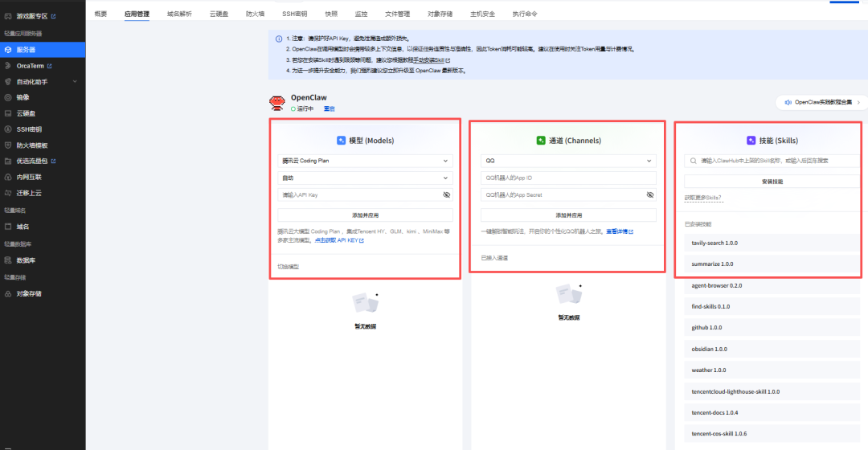Screen dimensions: 868x450
Task: Toggle App Secret visibility eye icon
Action: point(650,194)
